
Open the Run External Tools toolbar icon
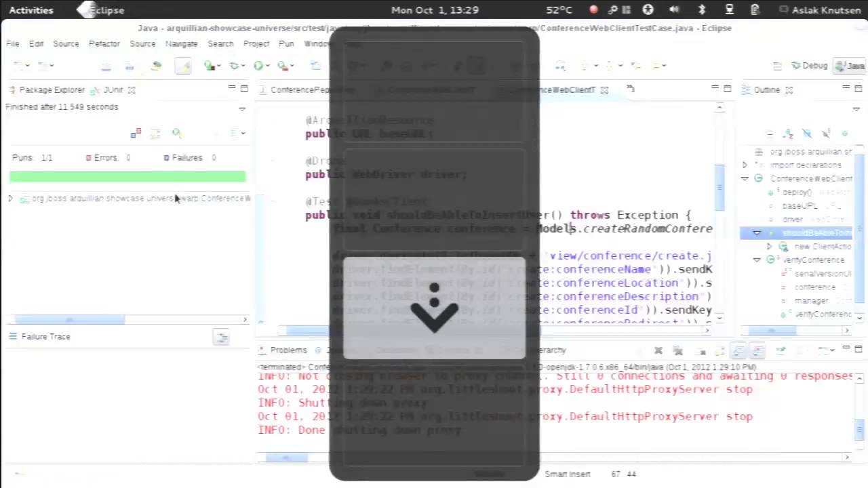[x=282, y=66]
